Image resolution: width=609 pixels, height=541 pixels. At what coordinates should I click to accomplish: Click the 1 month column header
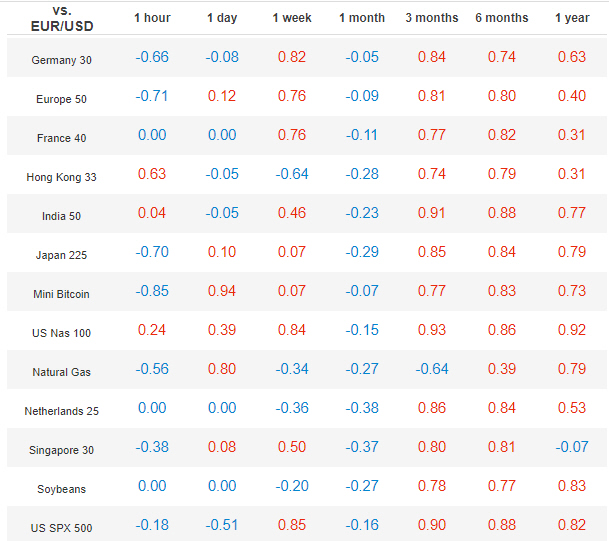click(362, 18)
